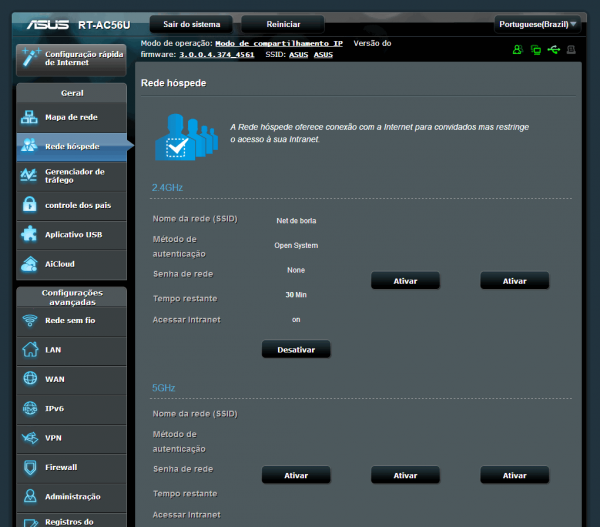Click the green USB status icon

point(554,49)
